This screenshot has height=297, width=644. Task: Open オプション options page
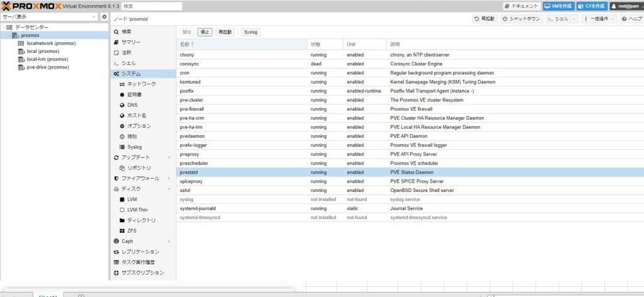tap(143, 126)
